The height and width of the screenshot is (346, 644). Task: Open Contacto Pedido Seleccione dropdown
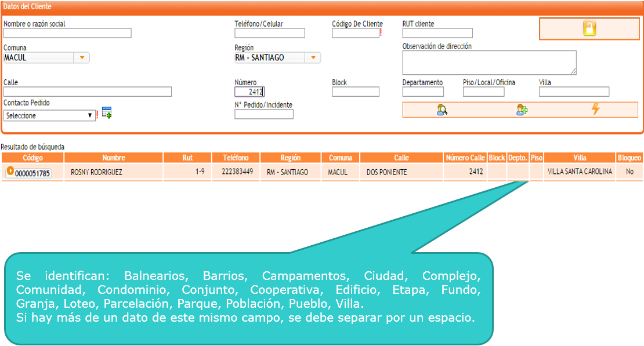click(49, 116)
